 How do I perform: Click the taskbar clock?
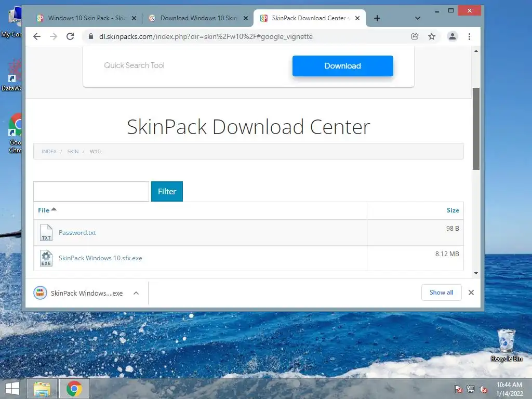pyautogui.click(x=509, y=389)
